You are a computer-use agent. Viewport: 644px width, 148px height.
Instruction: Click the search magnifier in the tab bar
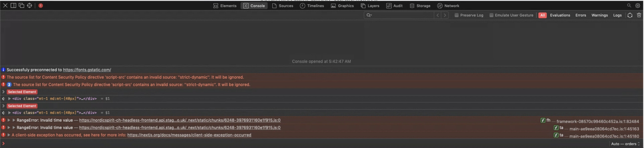tap(629, 5)
